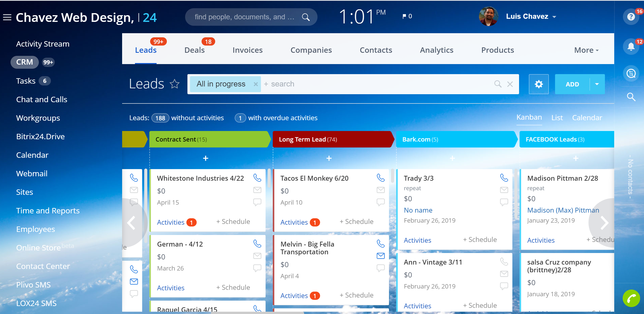Click the search magnifier in right panel
Viewport: 644px width, 314px height.
pos(631,97)
